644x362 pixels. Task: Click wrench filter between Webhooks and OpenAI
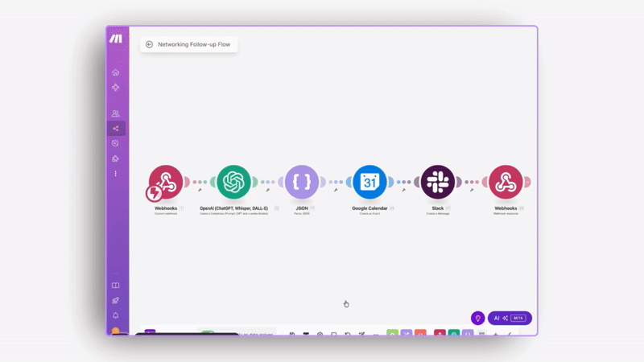(x=200, y=190)
